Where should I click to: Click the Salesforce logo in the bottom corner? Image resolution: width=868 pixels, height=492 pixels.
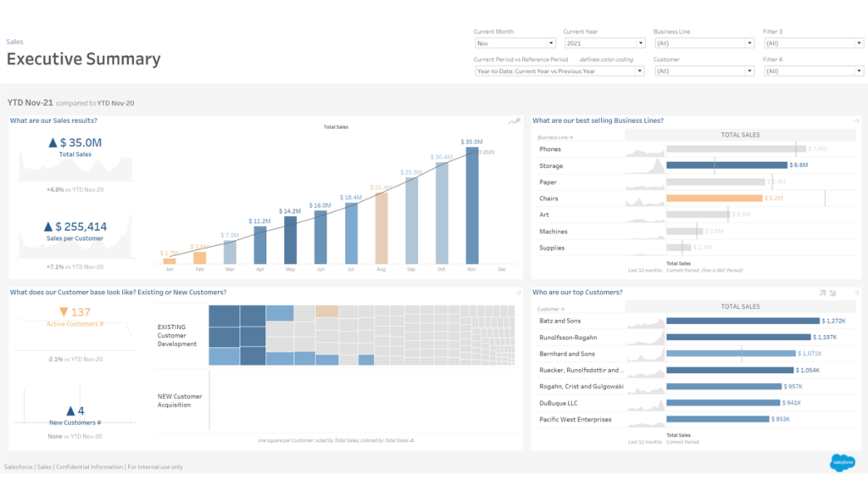843,463
